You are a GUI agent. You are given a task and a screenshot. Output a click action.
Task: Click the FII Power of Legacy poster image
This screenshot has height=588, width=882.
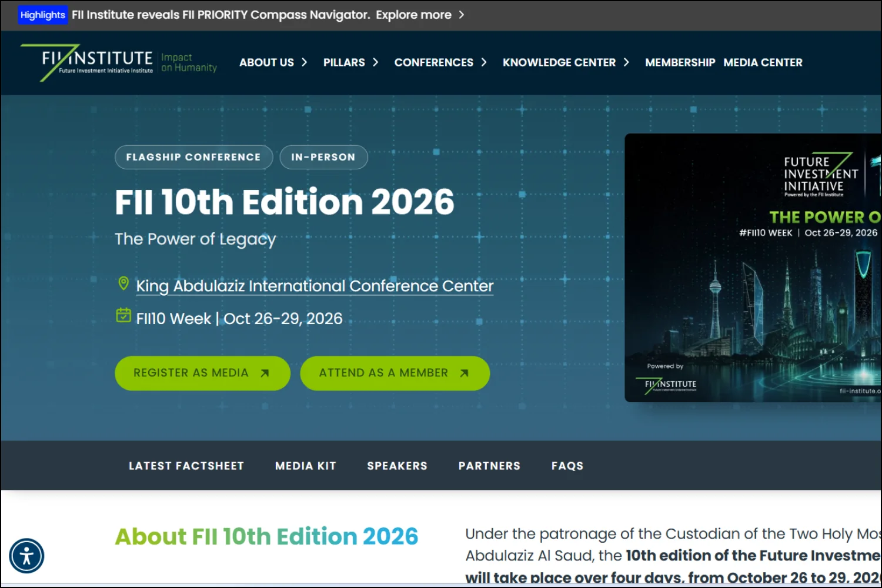tap(753, 268)
